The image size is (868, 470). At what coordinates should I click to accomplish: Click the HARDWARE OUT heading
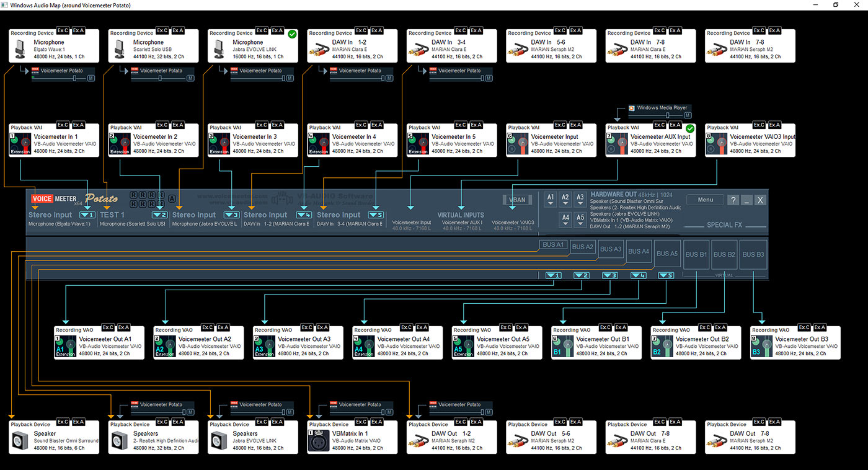click(614, 194)
